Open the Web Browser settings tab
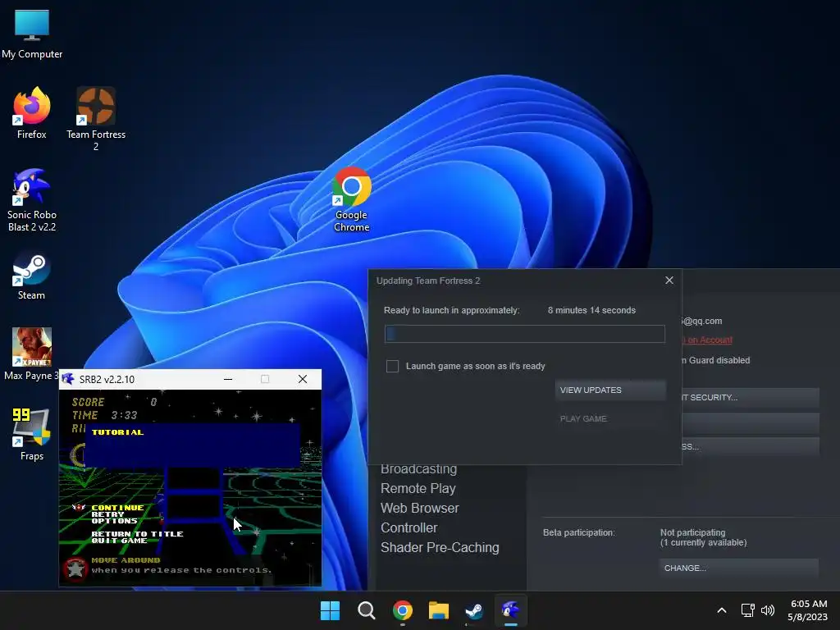This screenshot has height=630, width=840. (x=420, y=508)
